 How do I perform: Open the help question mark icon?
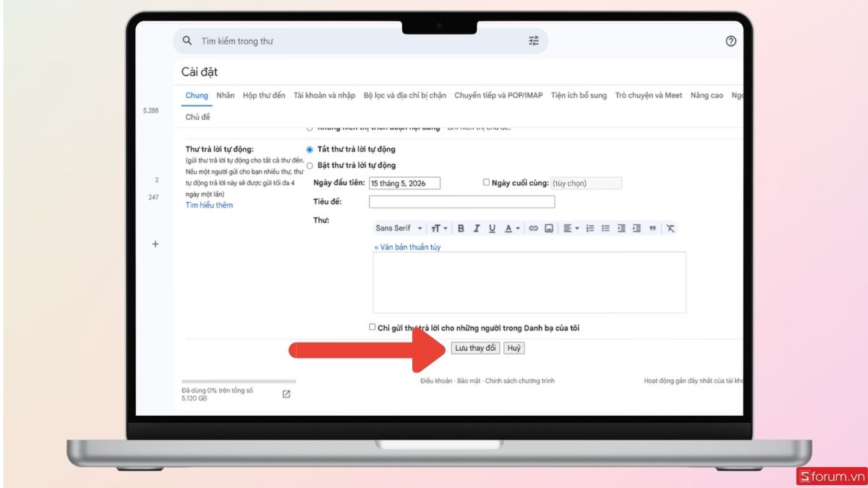(731, 41)
